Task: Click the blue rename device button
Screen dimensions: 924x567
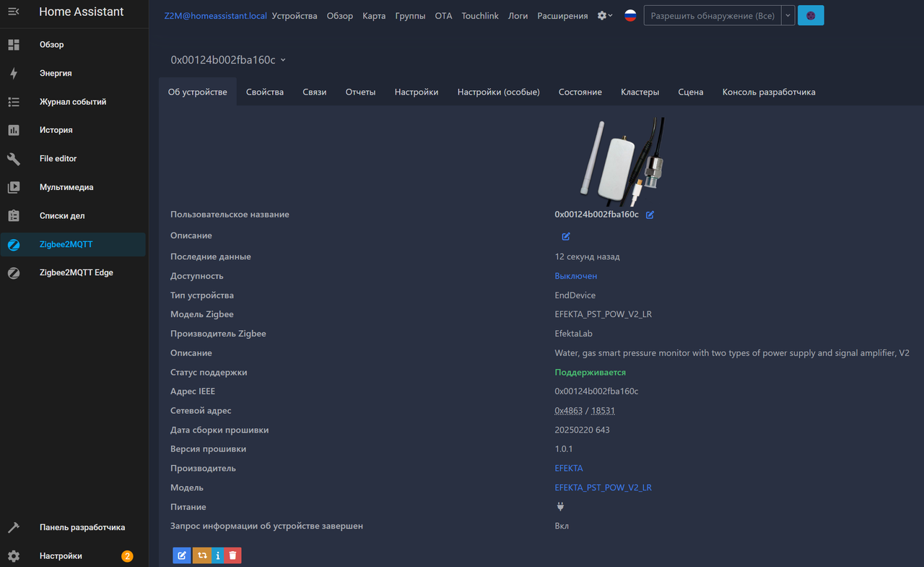Action: [182, 555]
